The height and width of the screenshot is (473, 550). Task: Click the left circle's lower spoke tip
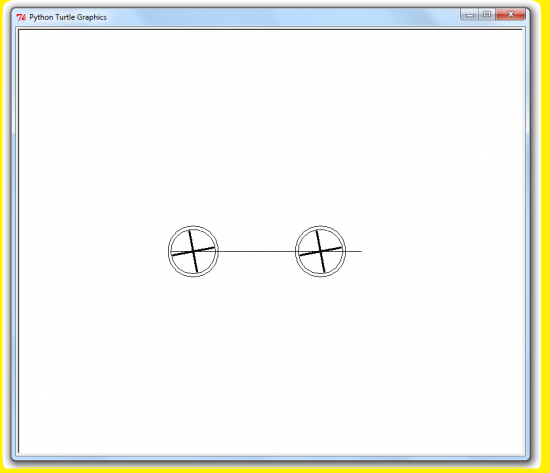pos(197,272)
